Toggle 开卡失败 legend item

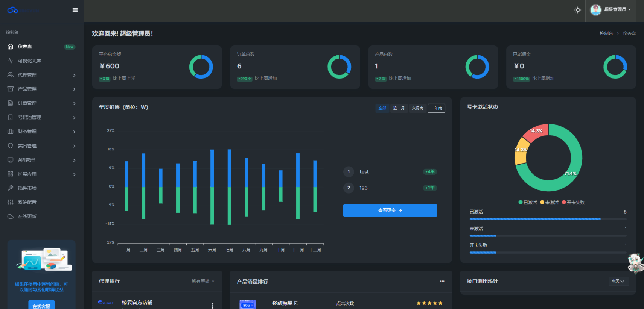[x=573, y=203]
